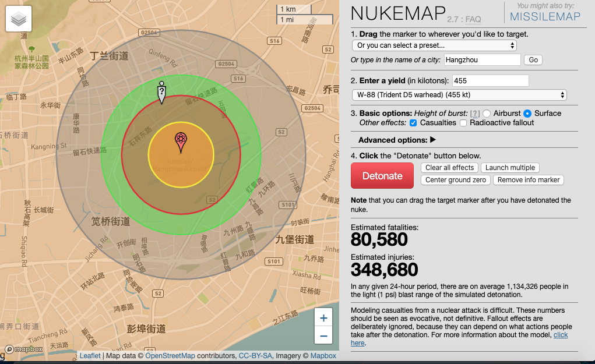Viewport: 595px width, 364px height.
Task: Click the Kangning St road label
Action: coord(48,146)
